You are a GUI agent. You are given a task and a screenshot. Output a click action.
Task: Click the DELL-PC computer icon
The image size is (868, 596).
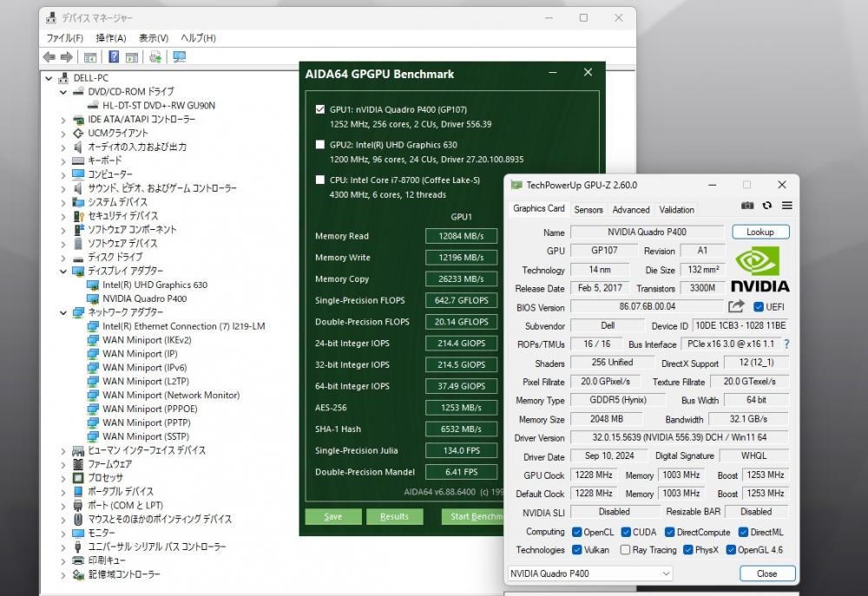(63, 78)
